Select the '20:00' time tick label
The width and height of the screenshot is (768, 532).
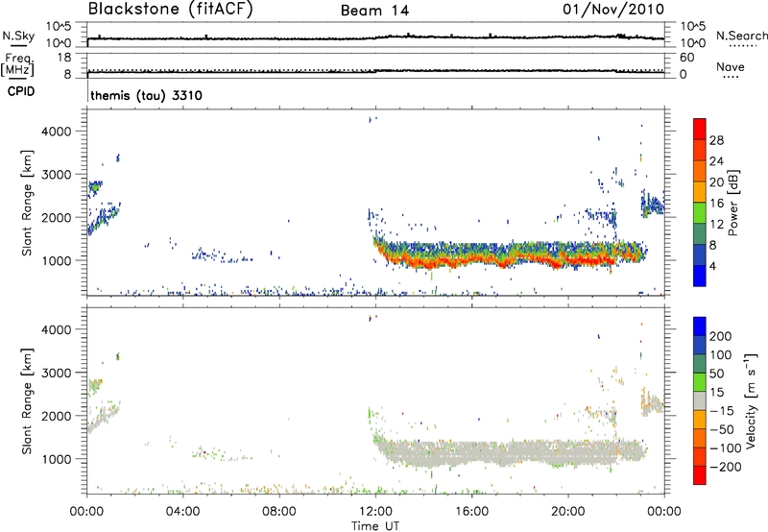pyautogui.click(x=568, y=512)
